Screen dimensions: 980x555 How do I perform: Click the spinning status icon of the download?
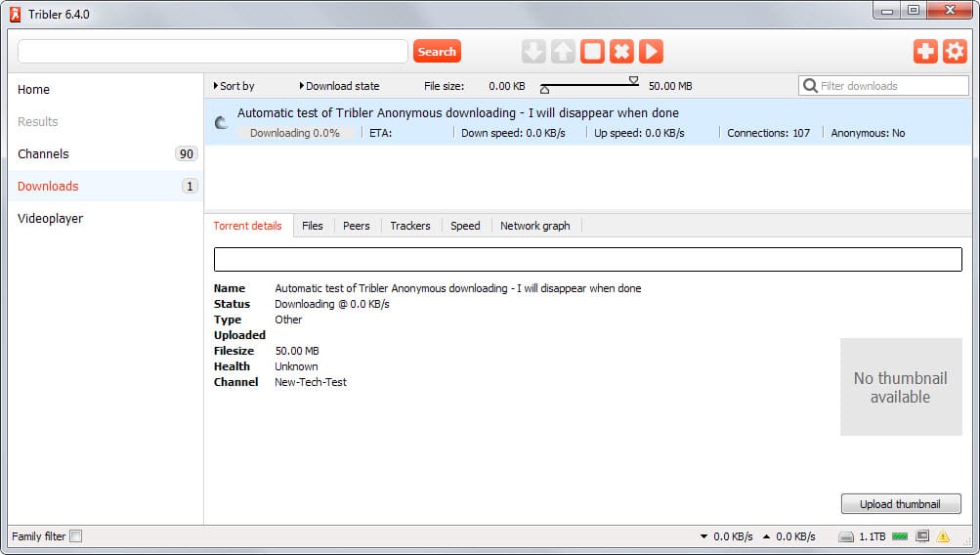pyautogui.click(x=221, y=122)
